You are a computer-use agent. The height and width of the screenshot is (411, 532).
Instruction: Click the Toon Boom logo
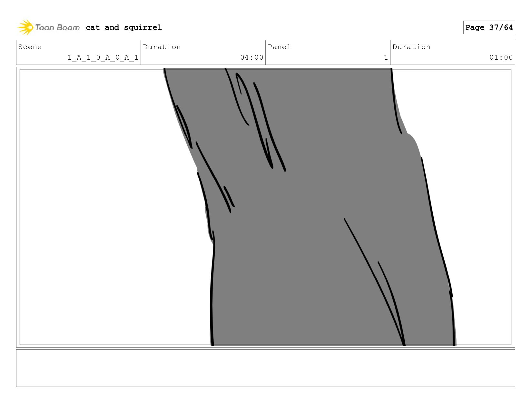coord(48,27)
